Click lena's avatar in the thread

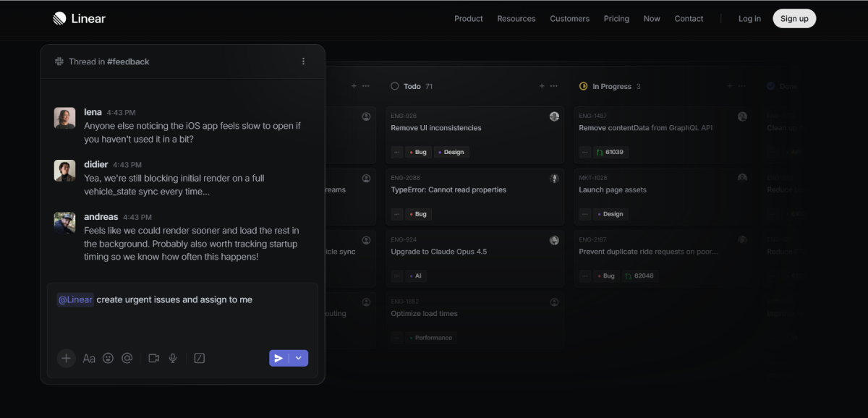pyautogui.click(x=64, y=118)
